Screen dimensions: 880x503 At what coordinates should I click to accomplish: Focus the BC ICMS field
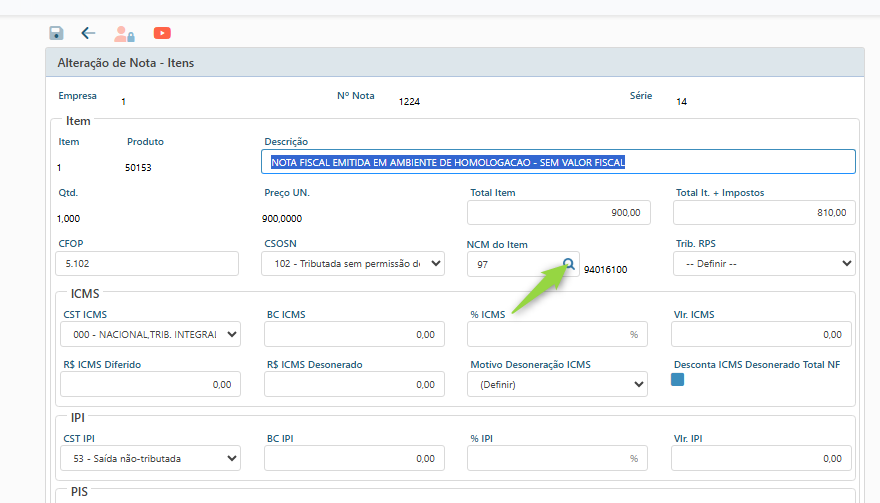pyautogui.click(x=354, y=334)
